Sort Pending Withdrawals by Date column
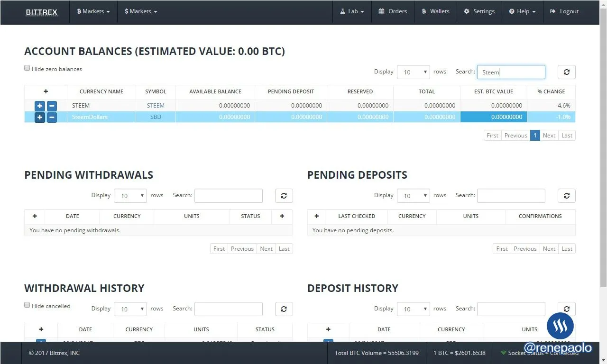607x364 pixels. coord(73,216)
